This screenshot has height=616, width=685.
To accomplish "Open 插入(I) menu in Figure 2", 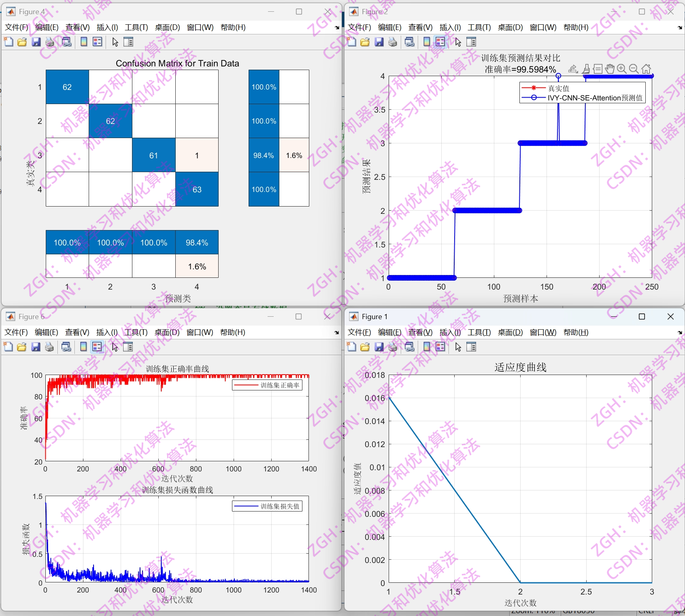I will pos(450,27).
